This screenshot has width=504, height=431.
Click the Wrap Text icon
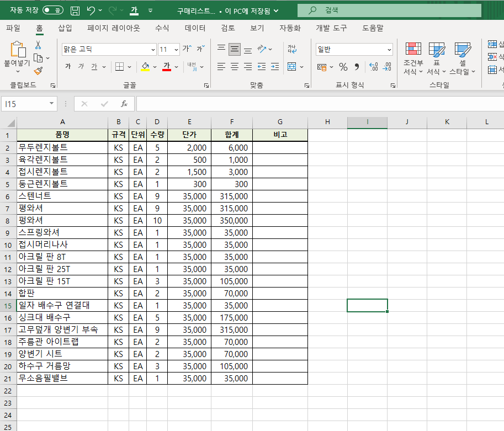pos(292,49)
